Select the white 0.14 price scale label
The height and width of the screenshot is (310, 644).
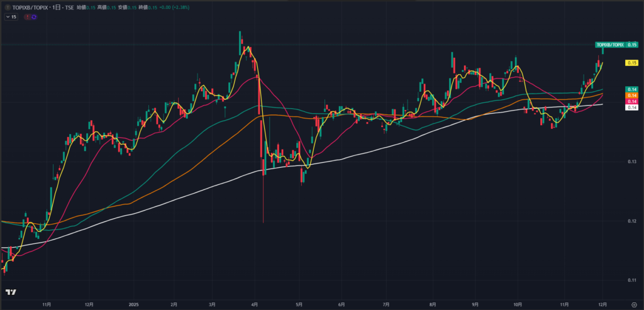tap(632, 108)
